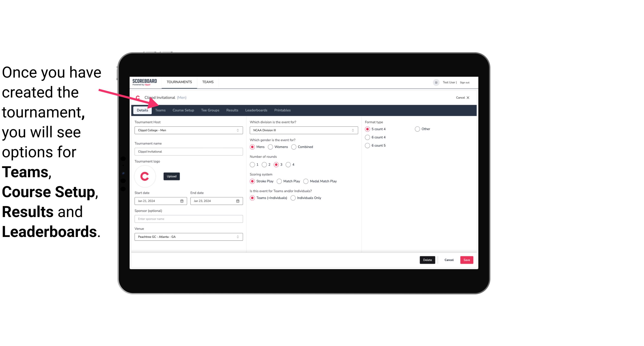Viewport: 644px width, 346px height.
Task: Switch to the Course Setup tab
Action: (x=183, y=110)
